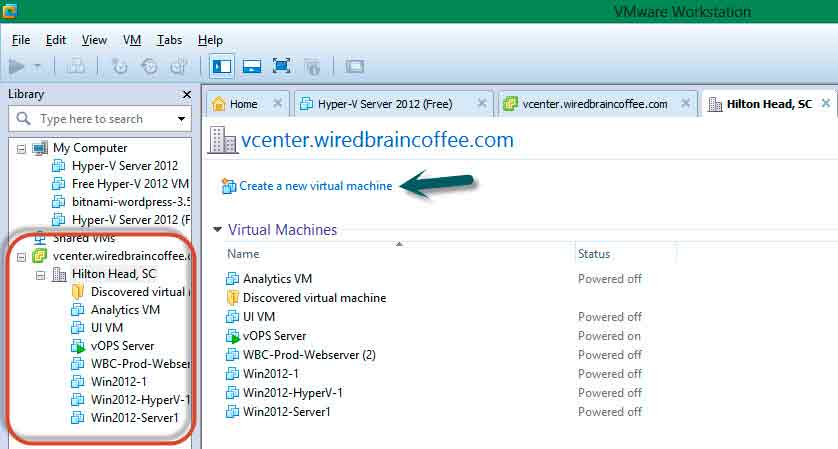The width and height of the screenshot is (838, 449).
Task: Select Analytics VM in the Library tree
Action: click(125, 310)
